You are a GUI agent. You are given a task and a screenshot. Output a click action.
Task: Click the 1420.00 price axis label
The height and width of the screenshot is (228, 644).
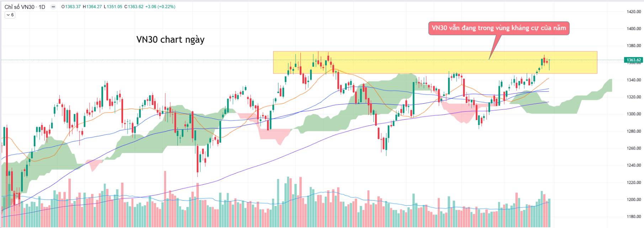point(633,12)
